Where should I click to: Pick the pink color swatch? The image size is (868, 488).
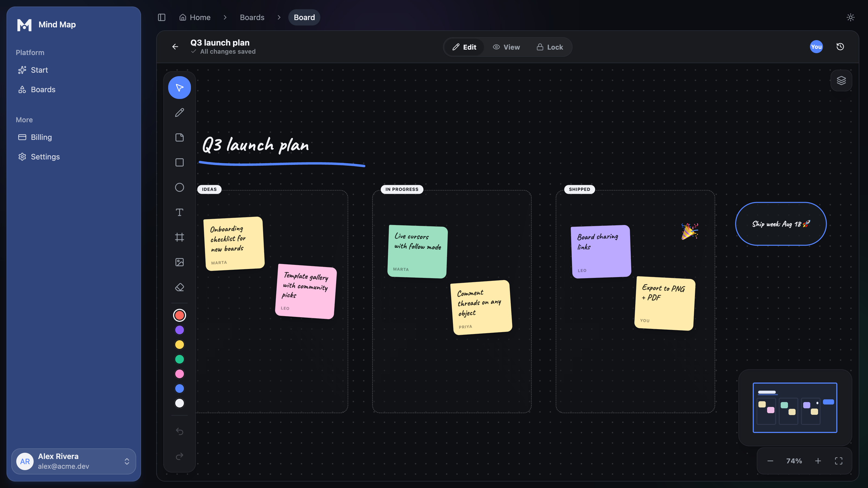179,374
